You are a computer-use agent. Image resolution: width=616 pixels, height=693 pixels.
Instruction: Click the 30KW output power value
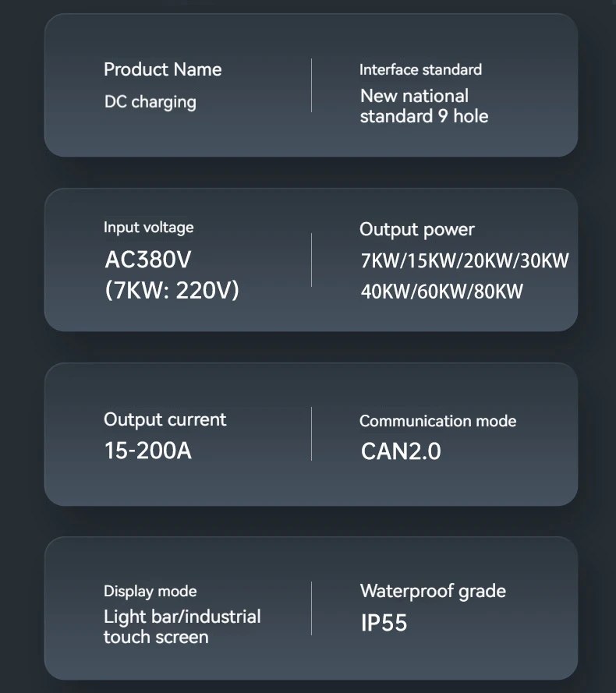pos(544,261)
